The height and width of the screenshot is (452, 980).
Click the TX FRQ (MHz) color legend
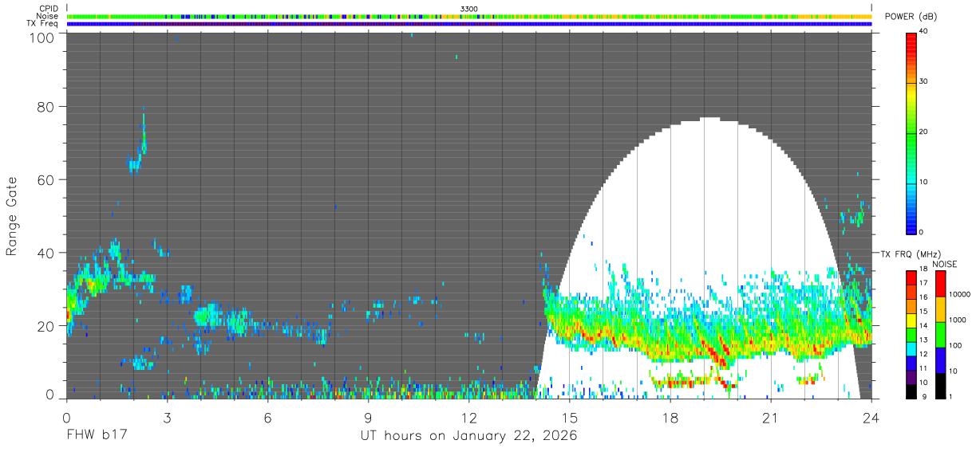pyautogui.click(x=911, y=333)
